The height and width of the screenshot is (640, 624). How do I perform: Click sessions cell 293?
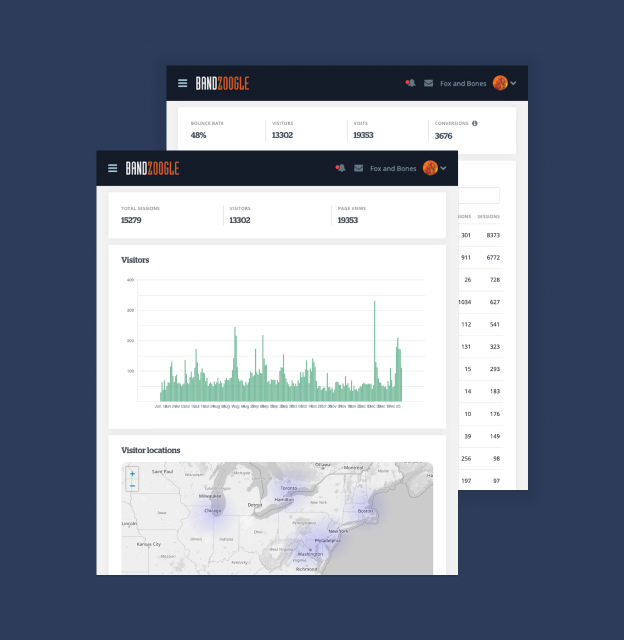[x=495, y=369]
